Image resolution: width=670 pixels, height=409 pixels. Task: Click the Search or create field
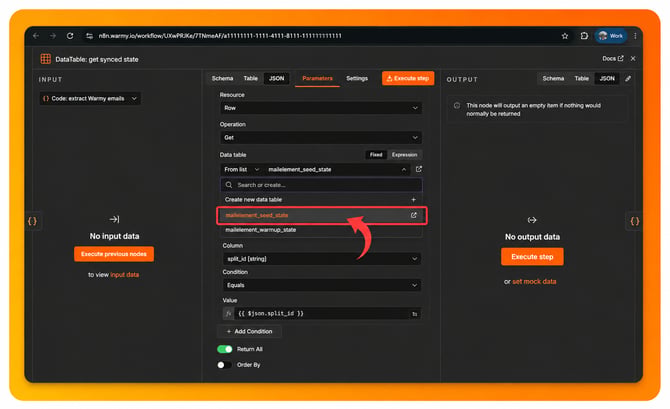[321, 185]
